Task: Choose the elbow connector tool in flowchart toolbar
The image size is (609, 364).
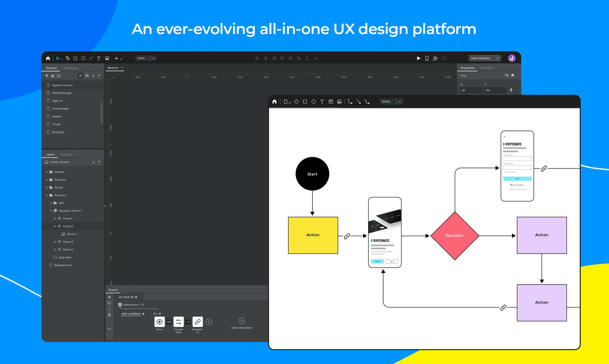Action: pos(350,102)
